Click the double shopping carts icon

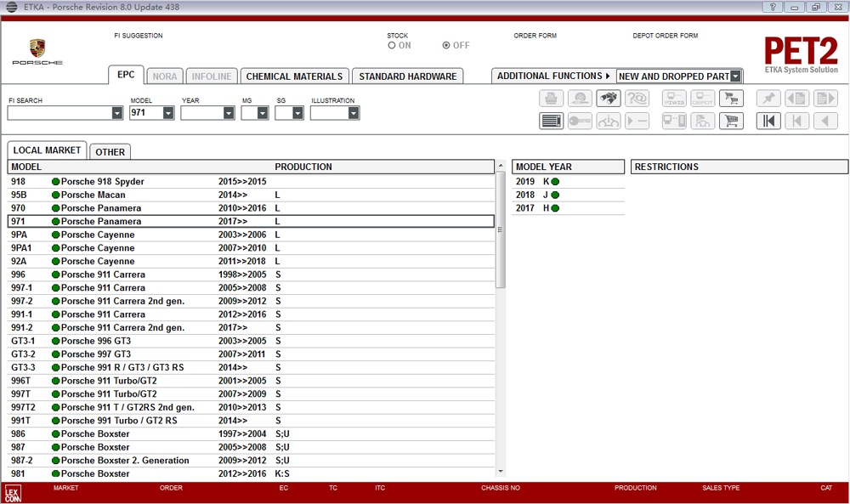point(731,99)
